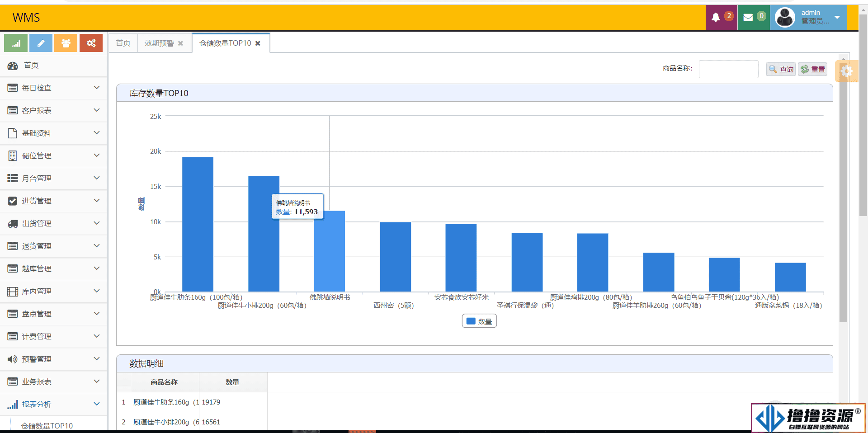Screen dimensions: 868x433
Task: Expand the 基础资料 menu chevron
Action: [x=96, y=133]
